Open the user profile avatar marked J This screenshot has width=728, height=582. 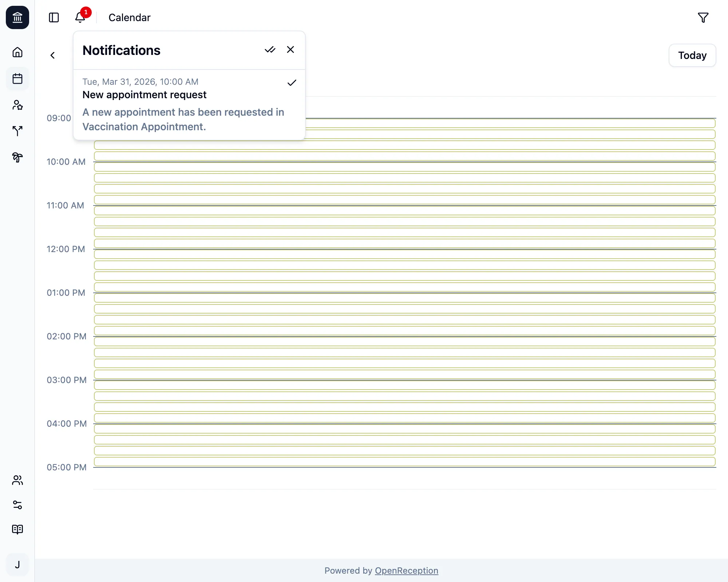[17, 565]
